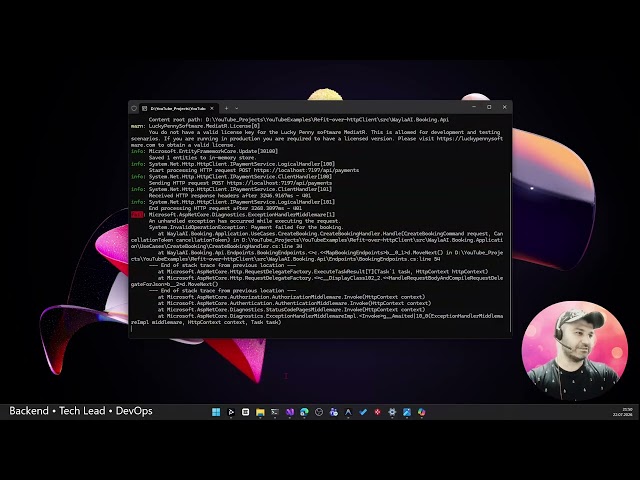Click the 'Received HTTP response headers' line

(229, 196)
